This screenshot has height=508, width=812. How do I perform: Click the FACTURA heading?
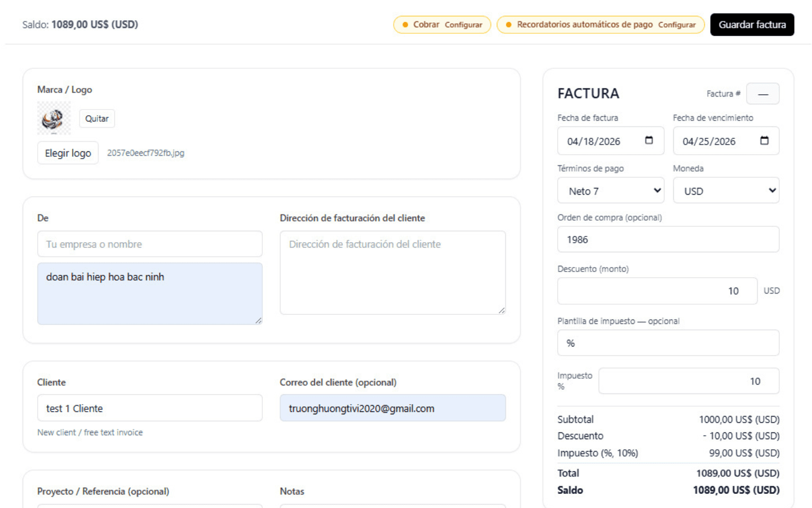point(588,93)
